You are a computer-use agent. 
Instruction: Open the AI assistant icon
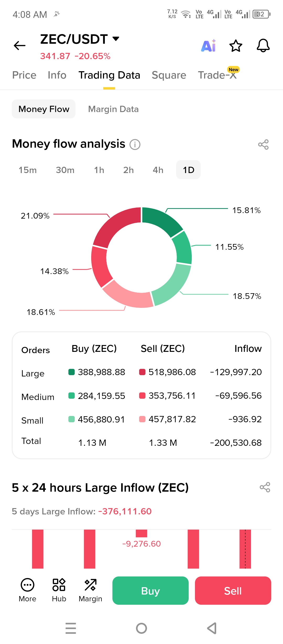tap(209, 46)
